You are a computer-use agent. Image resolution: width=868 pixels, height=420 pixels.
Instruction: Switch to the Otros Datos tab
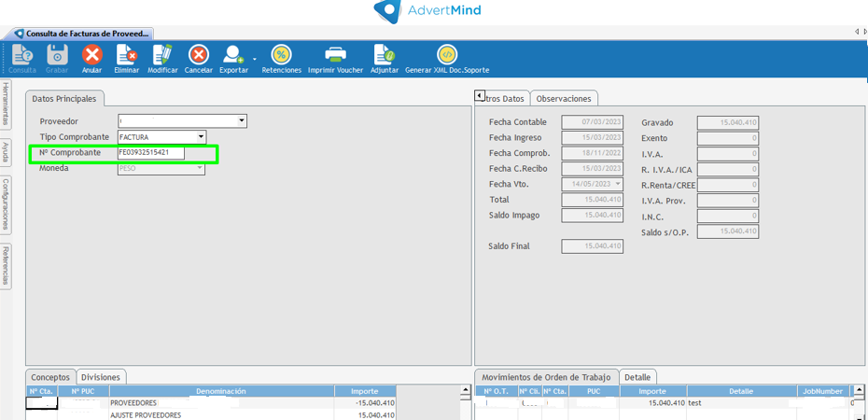coord(506,99)
